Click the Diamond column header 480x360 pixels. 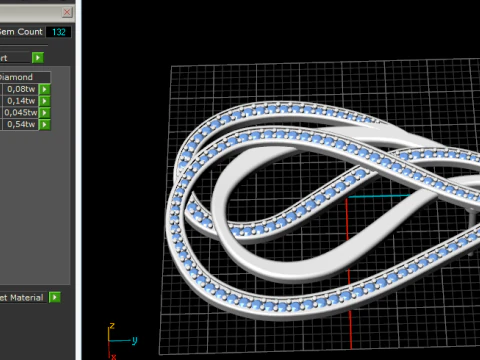pos(25,77)
